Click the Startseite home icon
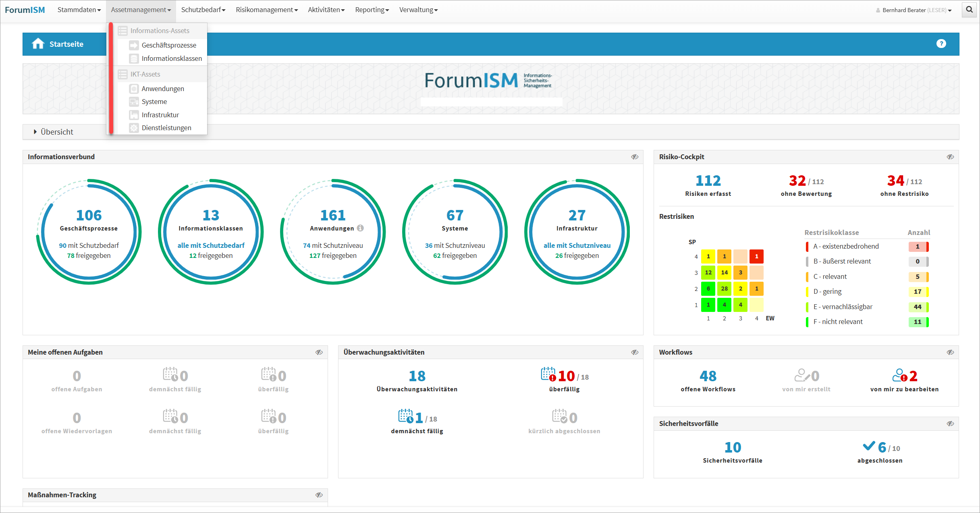Image resolution: width=980 pixels, height=513 pixels. tap(38, 44)
